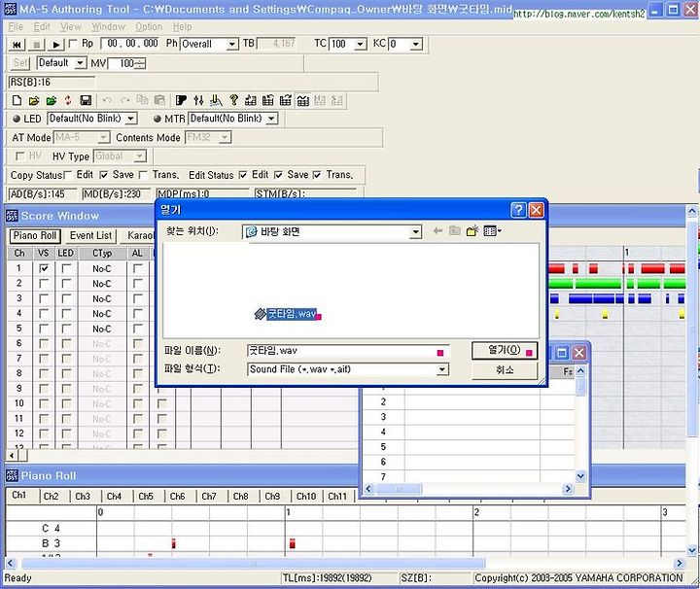Click the first keyboard transfer icon after help

(251, 101)
